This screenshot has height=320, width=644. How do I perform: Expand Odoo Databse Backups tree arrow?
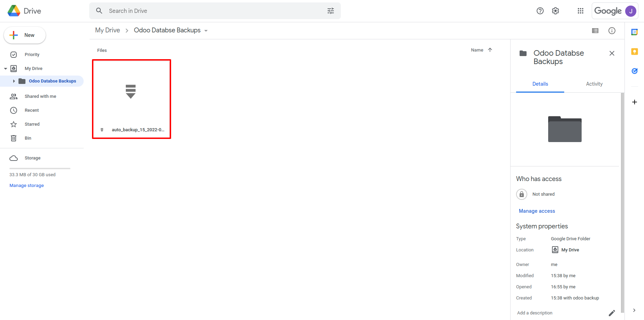point(14,81)
